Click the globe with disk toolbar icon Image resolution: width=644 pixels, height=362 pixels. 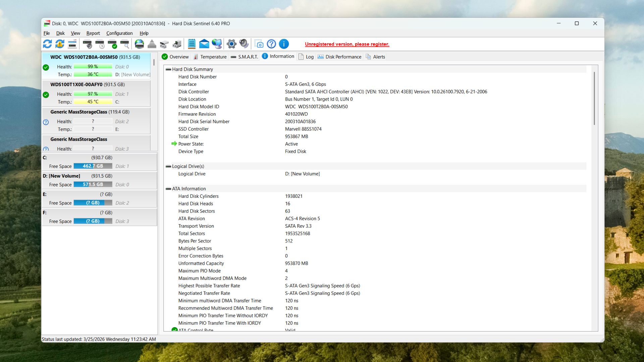[139, 44]
